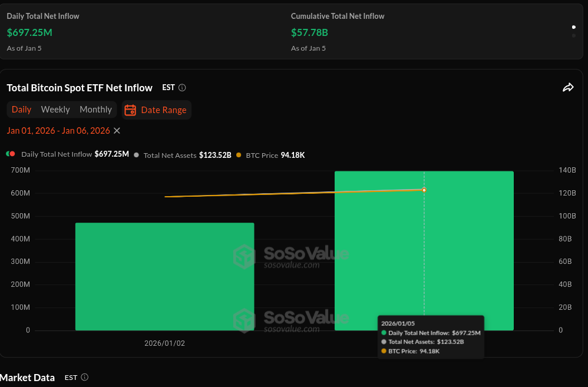Click the active carousel indicator dot

pyautogui.click(x=573, y=27)
